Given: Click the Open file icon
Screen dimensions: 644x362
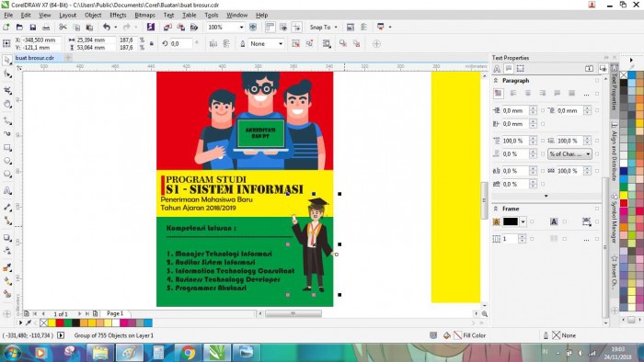Looking at the screenshot, I should (19, 27).
